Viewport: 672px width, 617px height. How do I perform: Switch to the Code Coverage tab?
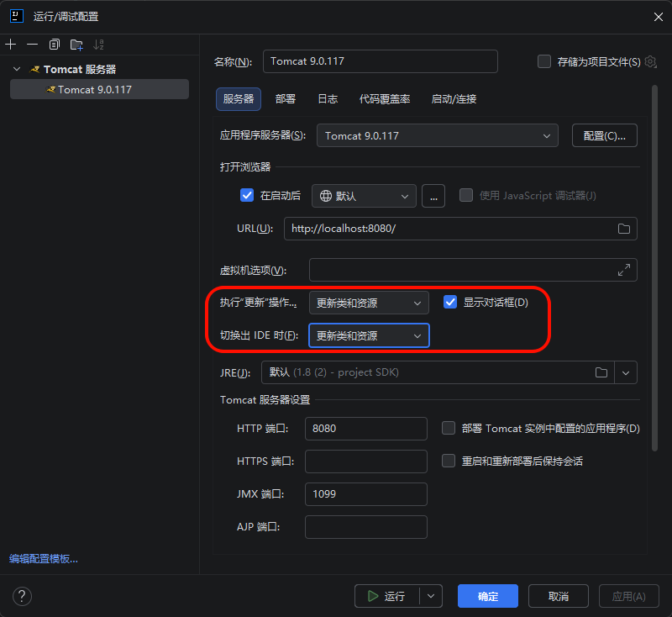coord(385,99)
